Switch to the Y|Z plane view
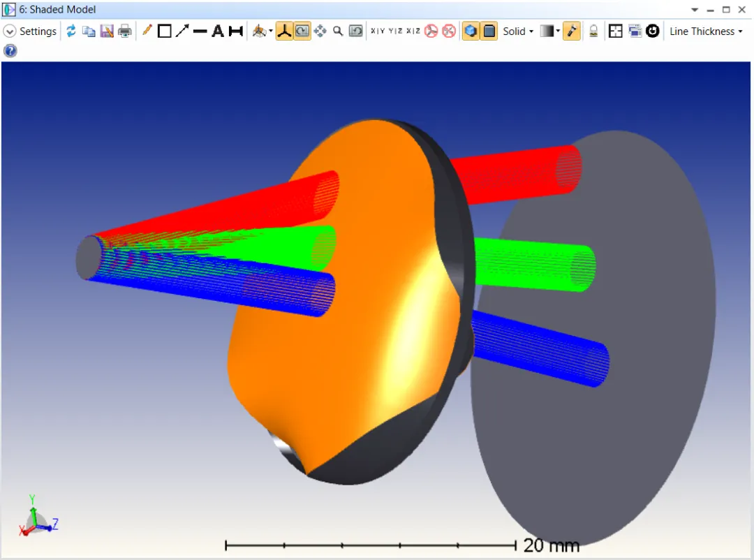The image size is (754, 560). click(395, 31)
